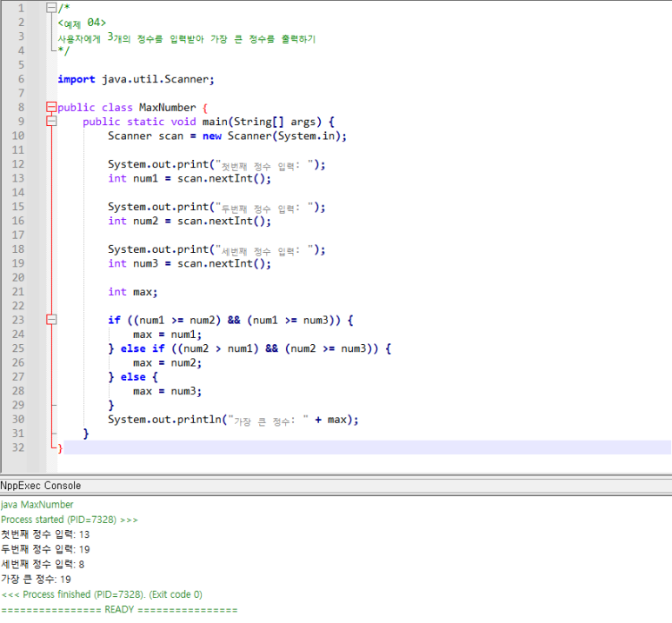Click 'Scanner(System.in);' on line 10
Image resolution: width=672 pixels, height=623 pixels.
click(x=287, y=136)
